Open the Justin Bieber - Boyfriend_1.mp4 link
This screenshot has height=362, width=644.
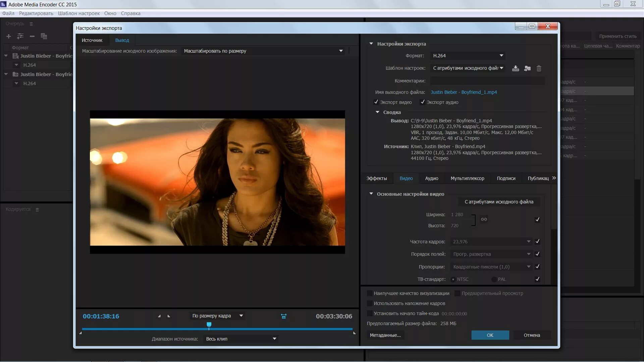(x=464, y=92)
